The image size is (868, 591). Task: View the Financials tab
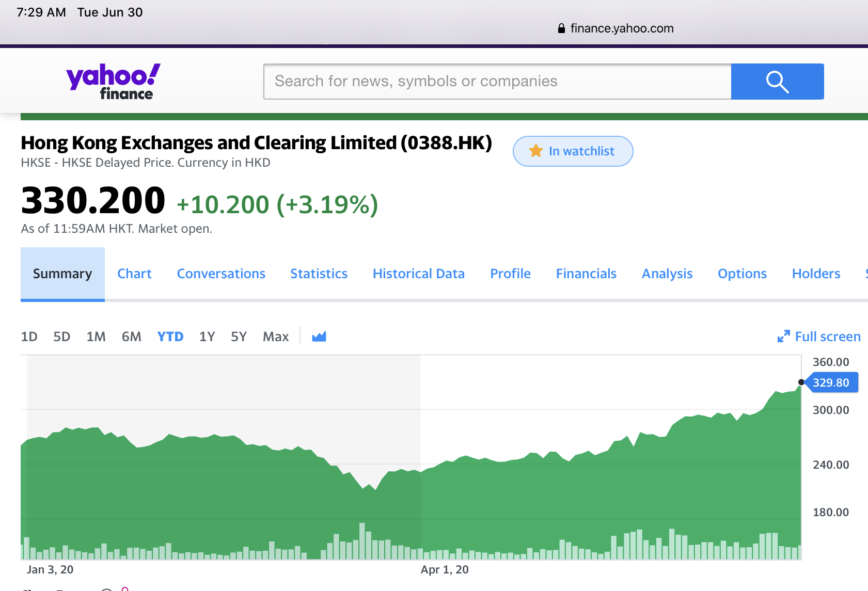(586, 274)
